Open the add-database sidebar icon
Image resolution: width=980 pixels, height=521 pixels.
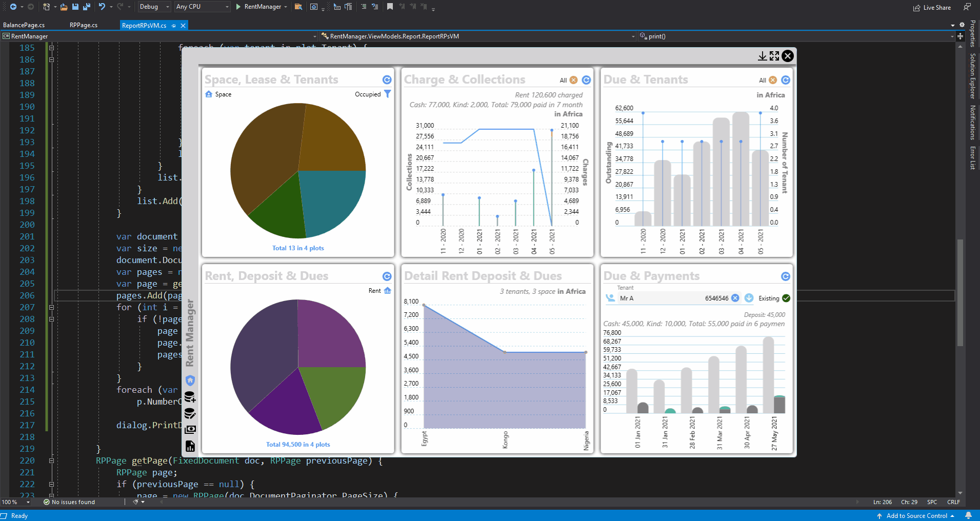point(190,397)
